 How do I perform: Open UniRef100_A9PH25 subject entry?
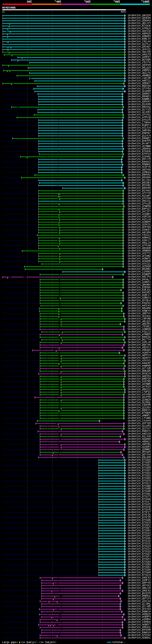pyautogui.click(x=139, y=34)
